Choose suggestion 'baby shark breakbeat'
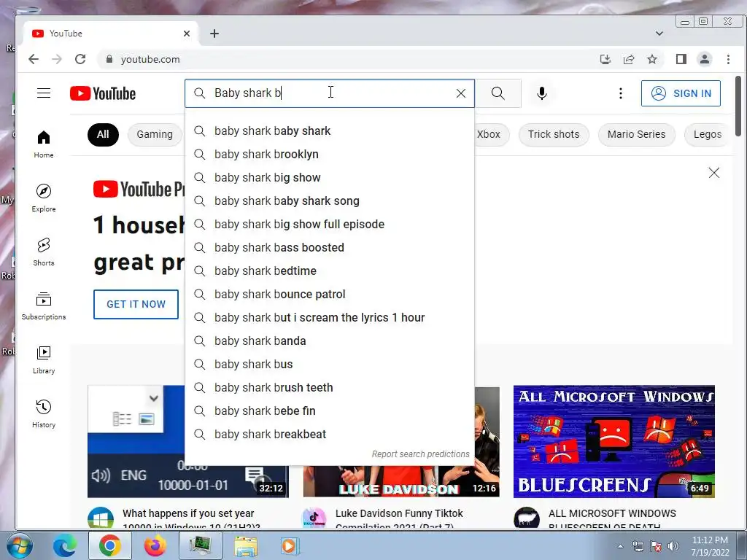Screen dimensions: 747x560 [x=330, y=435]
